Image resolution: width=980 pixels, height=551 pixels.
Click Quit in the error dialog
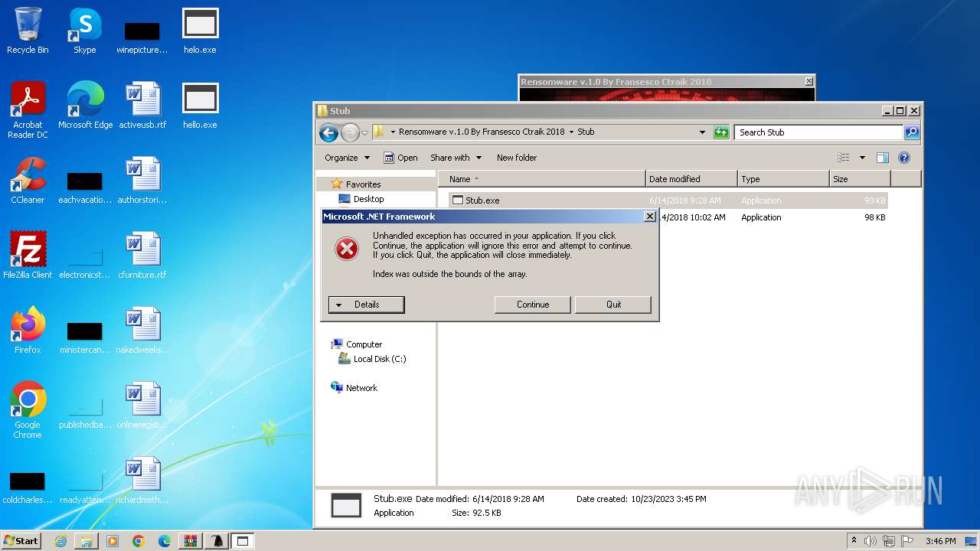(x=613, y=305)
